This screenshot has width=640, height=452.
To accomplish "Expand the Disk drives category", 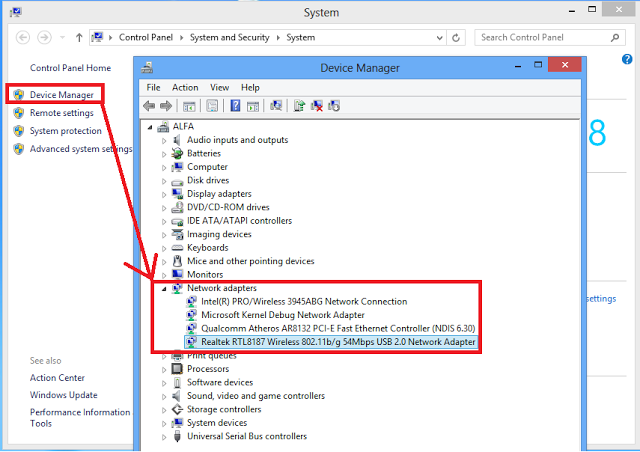I will tap(164, 181).
